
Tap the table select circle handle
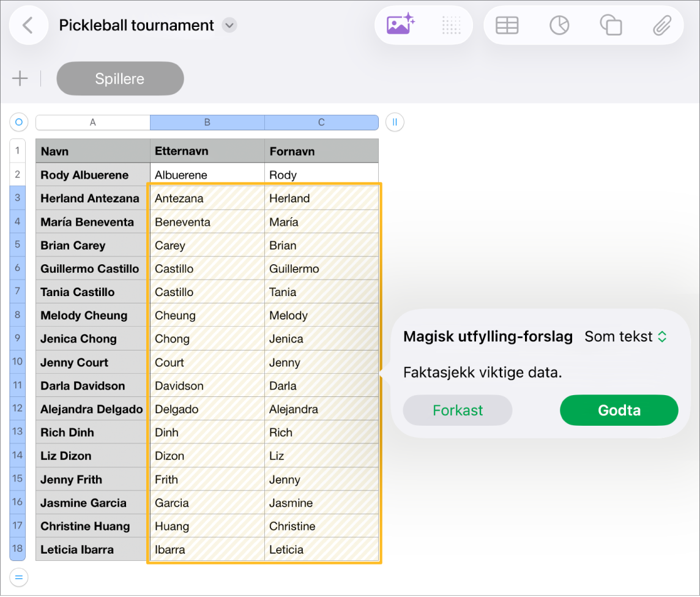pyautogui.click(x=19, y=122)
